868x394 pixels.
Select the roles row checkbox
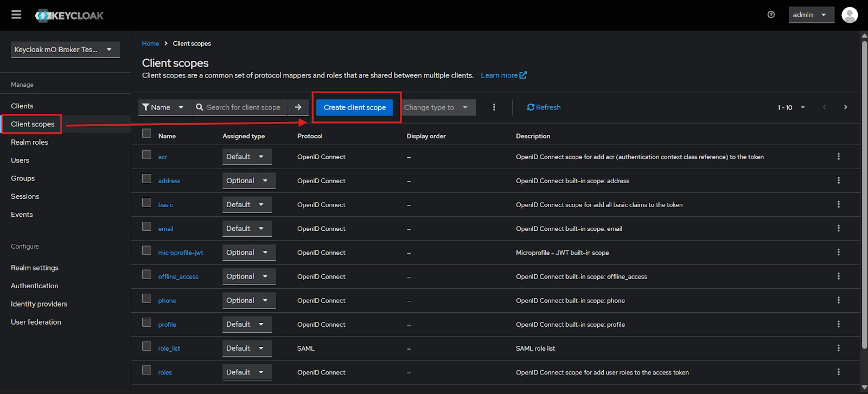146,370
